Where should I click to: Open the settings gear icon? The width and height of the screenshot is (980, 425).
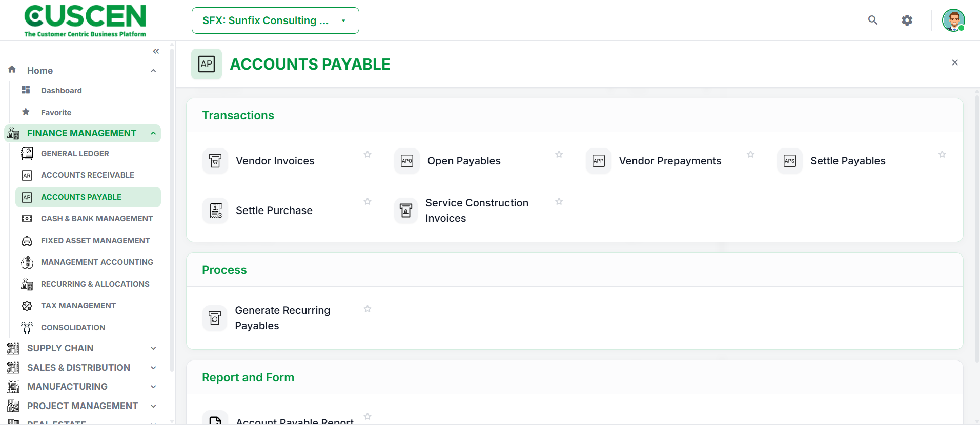(x=907, y=20)
